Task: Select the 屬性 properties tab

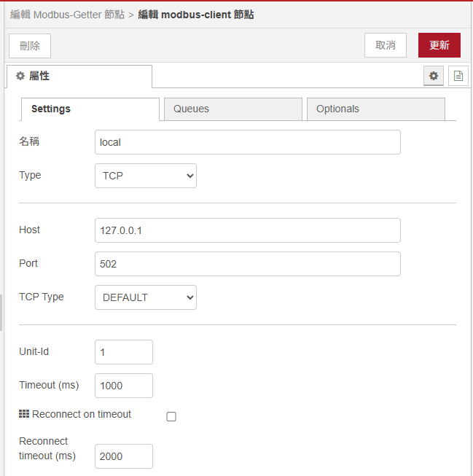Action: pos(79,77)
